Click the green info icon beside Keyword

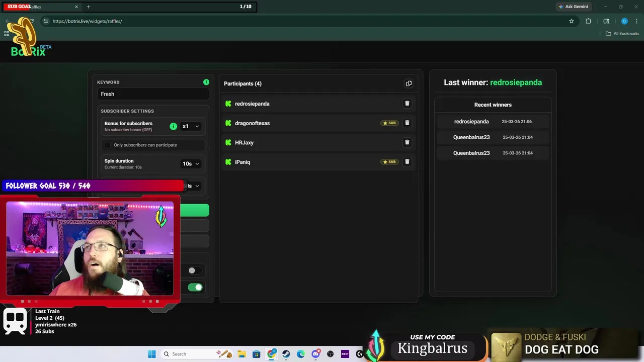[206, 82]
